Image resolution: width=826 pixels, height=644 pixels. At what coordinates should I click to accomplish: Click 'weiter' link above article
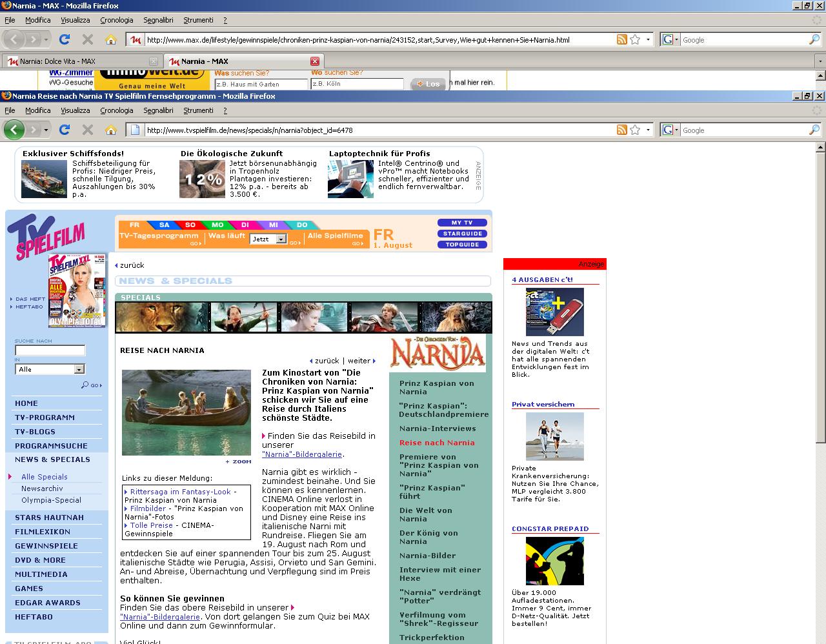[x=361, y=361]
